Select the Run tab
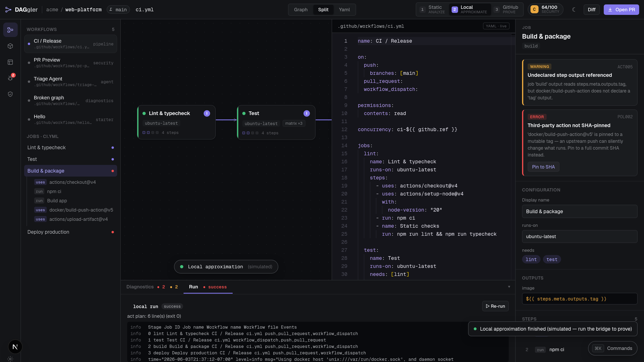Image resolution: width=644 pixels, height=362 pixels. (208, 287)
